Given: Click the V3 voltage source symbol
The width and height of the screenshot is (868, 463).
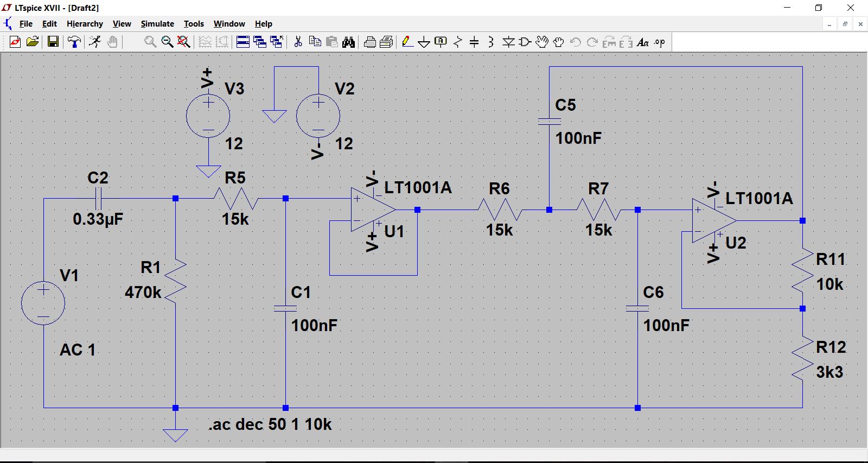Looking at the screenshot, I should coord(208,116).
